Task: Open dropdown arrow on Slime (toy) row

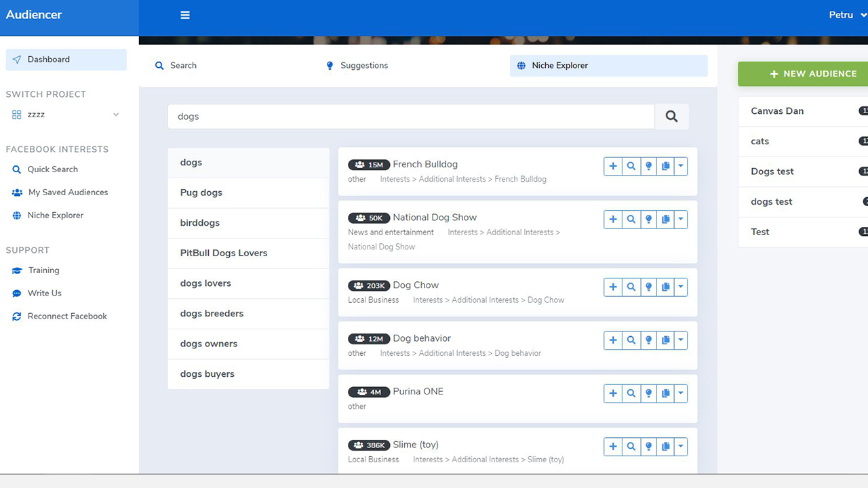Action: [x=681, y=447]
